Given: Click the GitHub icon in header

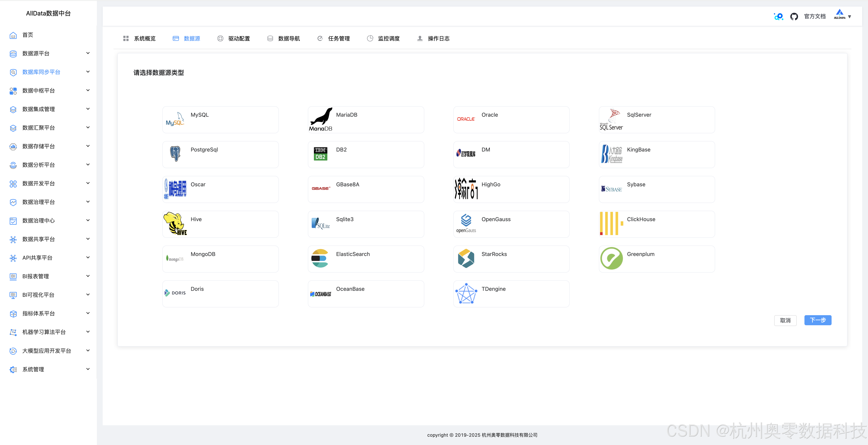Looking at the screenshot, I should pos(794,16).
